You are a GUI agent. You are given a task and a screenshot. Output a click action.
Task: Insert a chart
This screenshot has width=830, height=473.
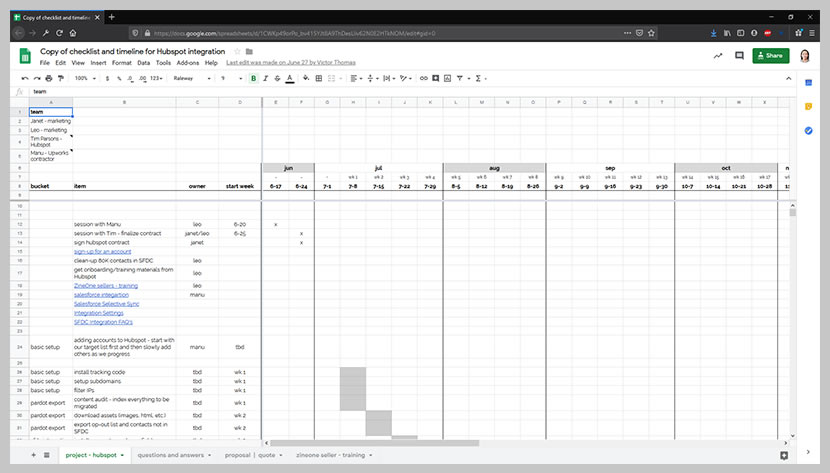coord(448,78)
